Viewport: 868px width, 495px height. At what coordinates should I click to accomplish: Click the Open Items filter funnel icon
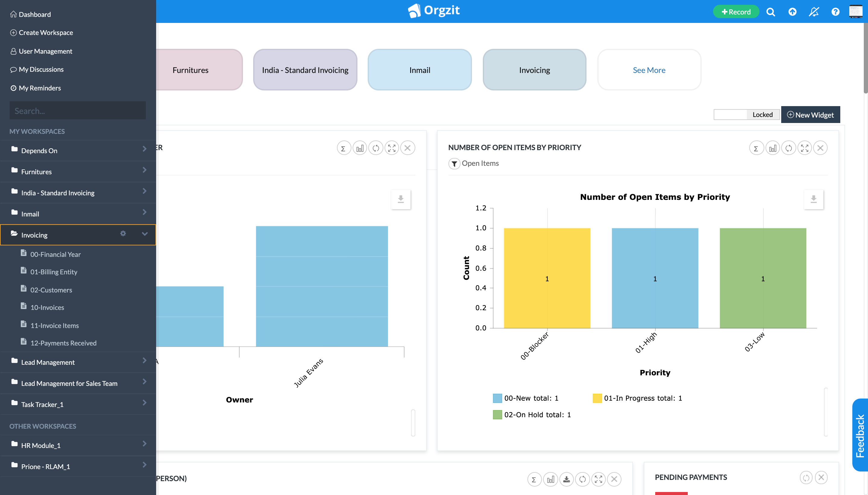(x=454, y=164)
